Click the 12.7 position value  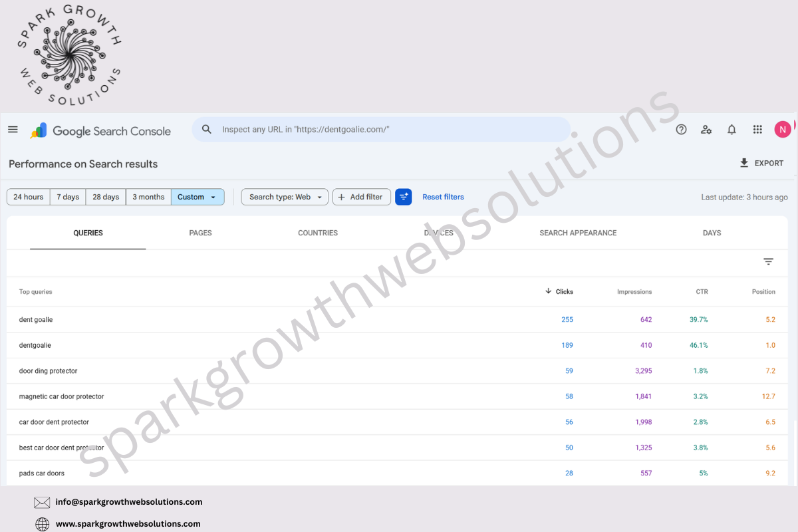coord(769,396)
